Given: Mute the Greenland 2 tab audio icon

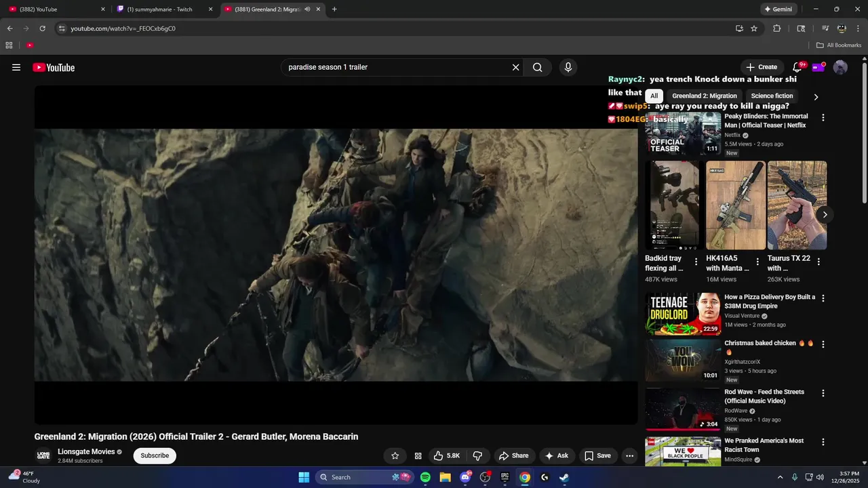Looking at the screenshot, I should point(307,9).
